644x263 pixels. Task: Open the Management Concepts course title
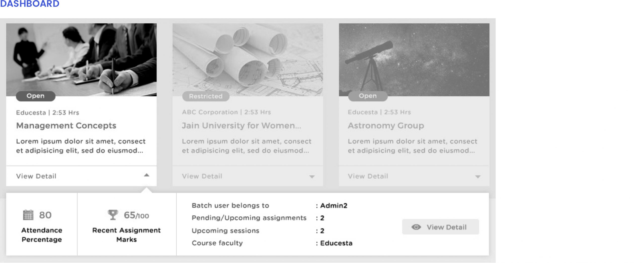66,125
